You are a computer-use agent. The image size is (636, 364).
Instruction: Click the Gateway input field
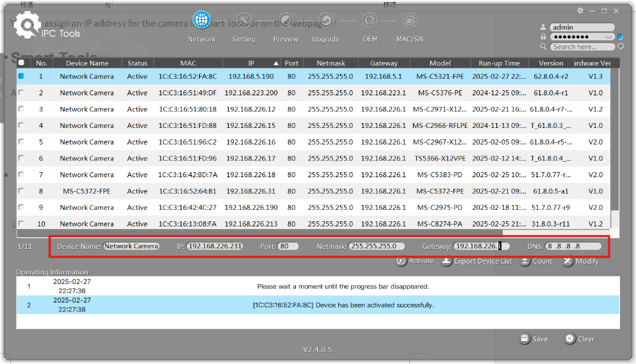click(482, 246)
